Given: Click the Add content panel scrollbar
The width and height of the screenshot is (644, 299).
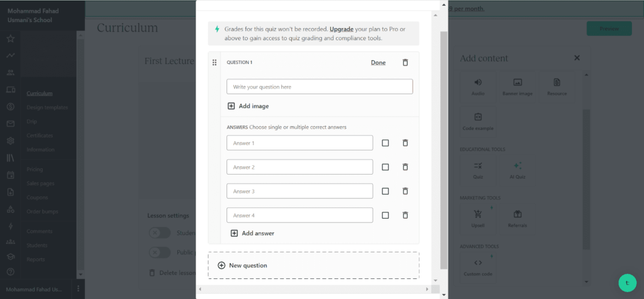Looking at the screenshot, I should click(587, 179).
